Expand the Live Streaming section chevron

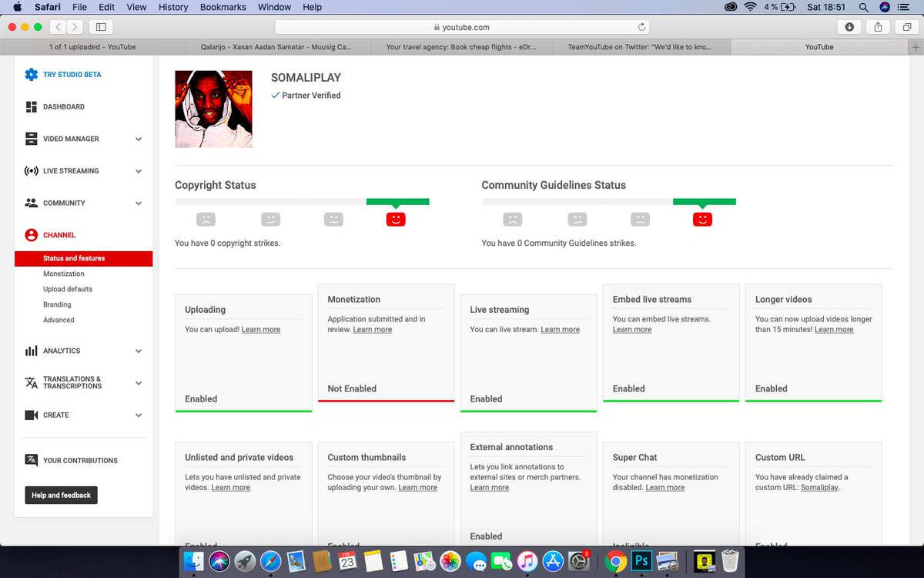pyautogui.click(x=139, y=171)
